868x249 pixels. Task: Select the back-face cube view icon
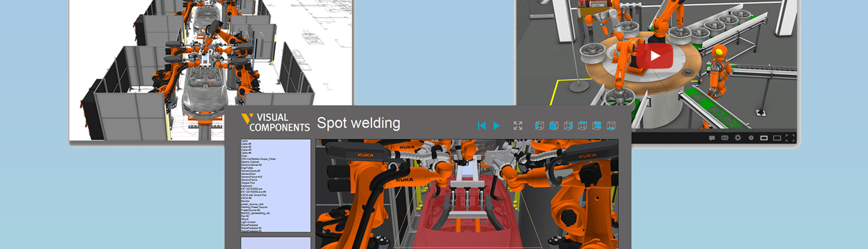597,126
